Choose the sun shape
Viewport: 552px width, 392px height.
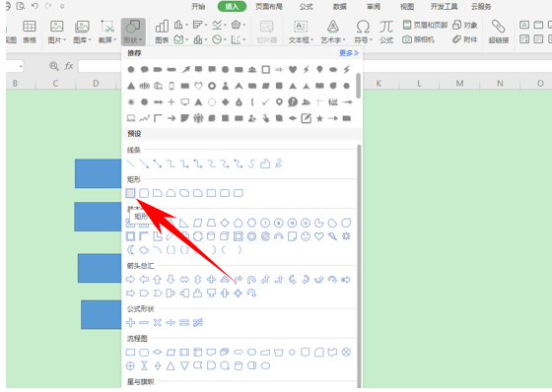coord(346,236)
